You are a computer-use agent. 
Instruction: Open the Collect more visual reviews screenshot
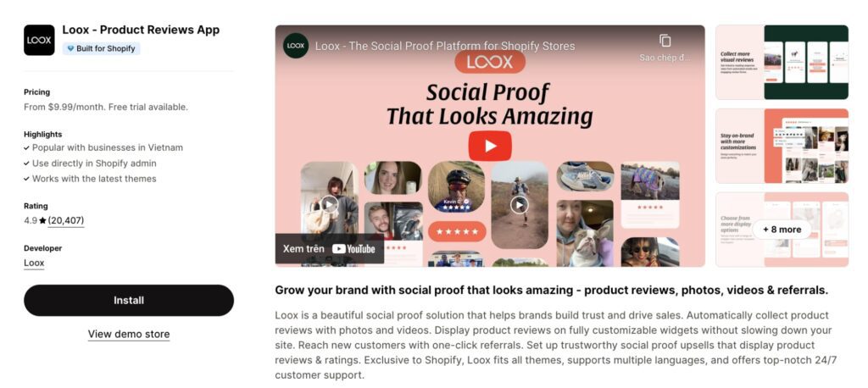782,62
